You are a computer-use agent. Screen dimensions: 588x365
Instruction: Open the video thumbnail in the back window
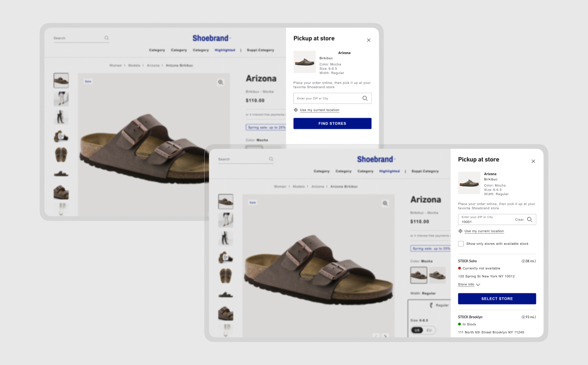tap(61, 137)
